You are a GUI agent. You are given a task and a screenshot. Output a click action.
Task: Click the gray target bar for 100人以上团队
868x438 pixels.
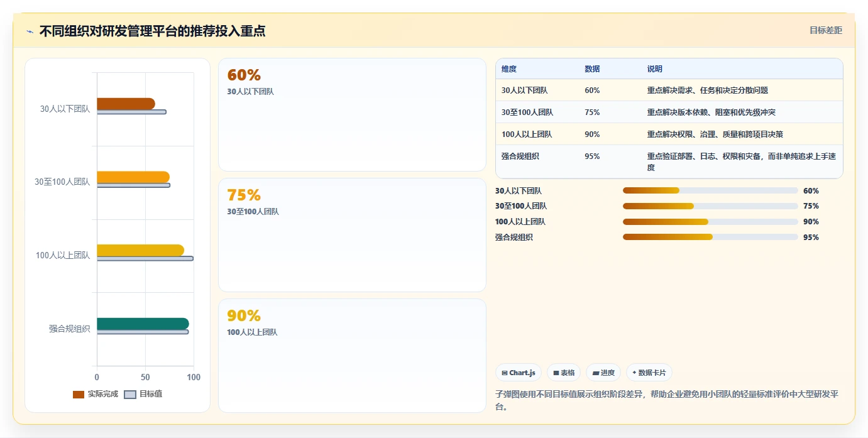pyautogui.click(x=145, y=258)
